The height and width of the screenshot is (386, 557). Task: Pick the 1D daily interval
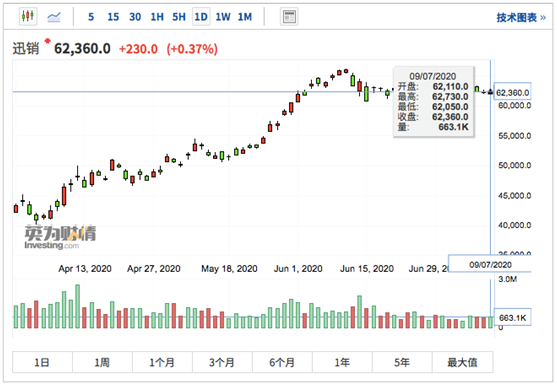[x=201, y=17]
